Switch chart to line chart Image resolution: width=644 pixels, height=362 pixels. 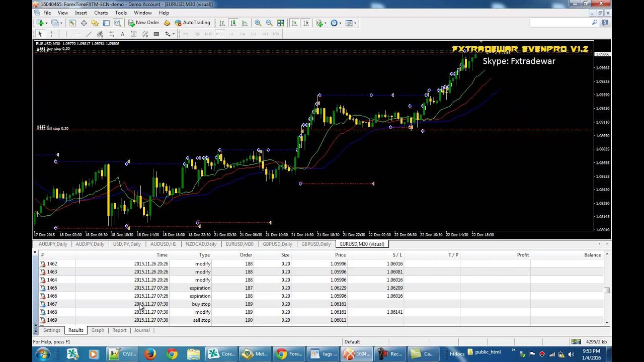tap(245, 23)
